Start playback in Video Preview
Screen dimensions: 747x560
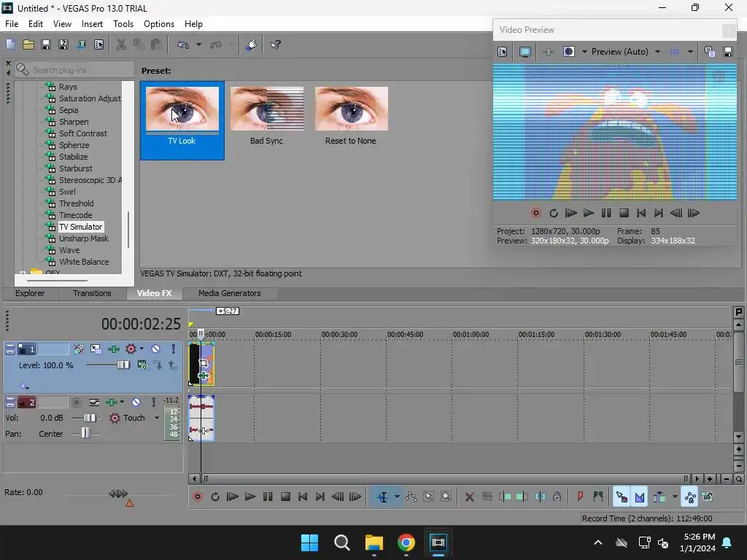[x=589, y=214]
